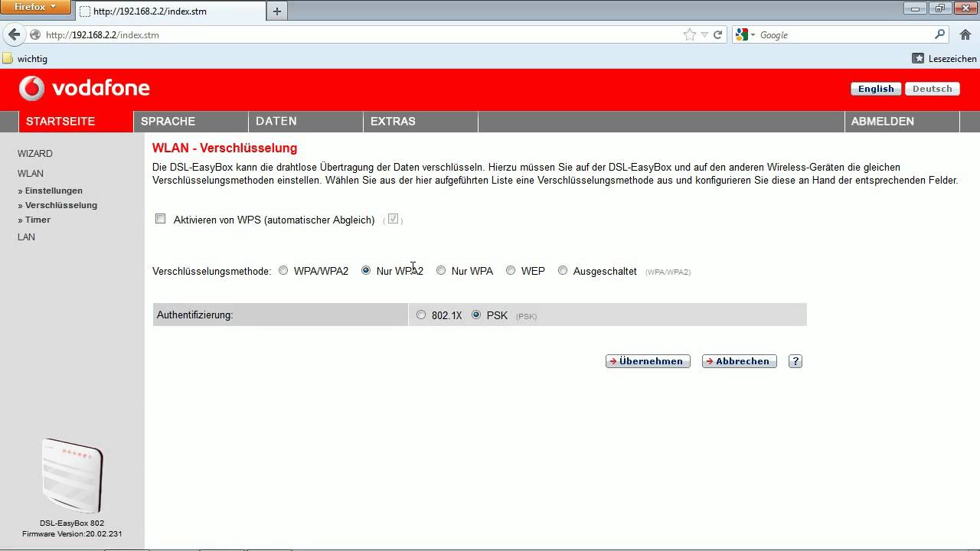The image size is (980, 551).
Task: Open the wichtig bookmarks folder
Action: coord(25,58)
